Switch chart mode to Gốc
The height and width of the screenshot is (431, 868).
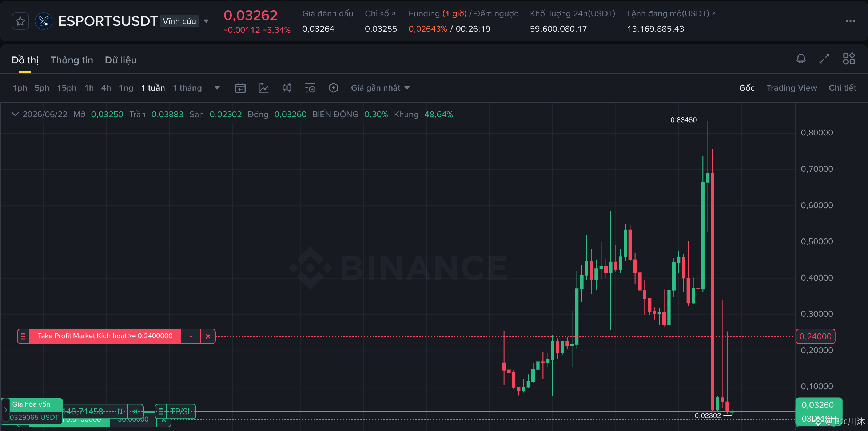pyautogui.click(x=746, y=88)
